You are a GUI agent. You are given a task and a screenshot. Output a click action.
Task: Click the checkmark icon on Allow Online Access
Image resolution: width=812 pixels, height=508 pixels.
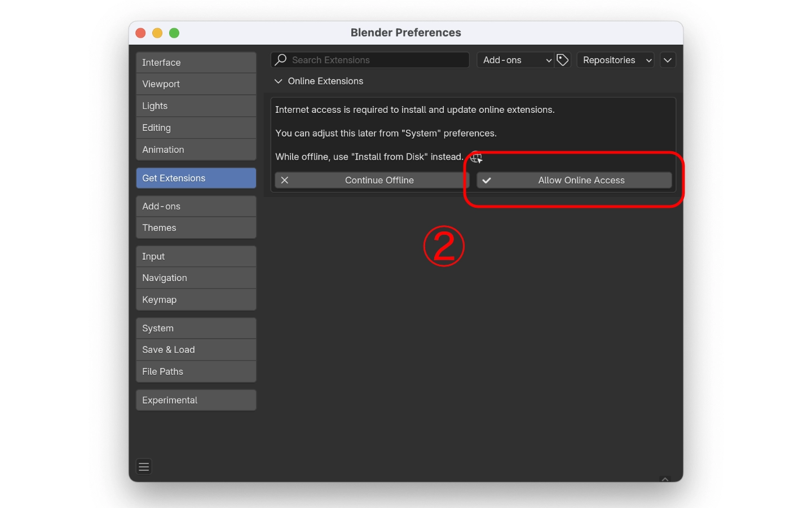pos(487,180)
